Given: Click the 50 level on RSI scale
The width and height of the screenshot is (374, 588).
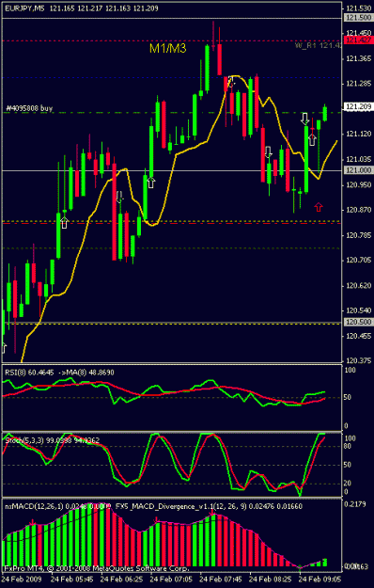Looking at the screenshot, I should click(348, 398).
